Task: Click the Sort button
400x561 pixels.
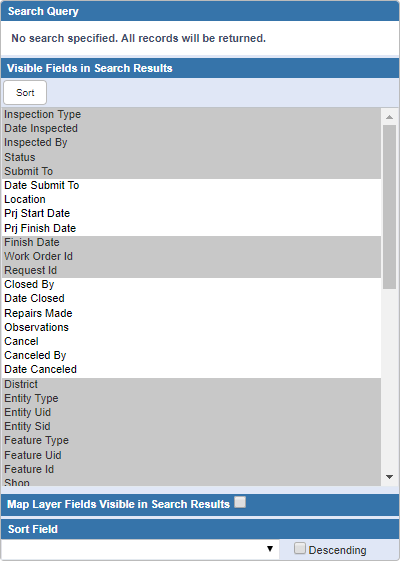Action: coord(25,93)
